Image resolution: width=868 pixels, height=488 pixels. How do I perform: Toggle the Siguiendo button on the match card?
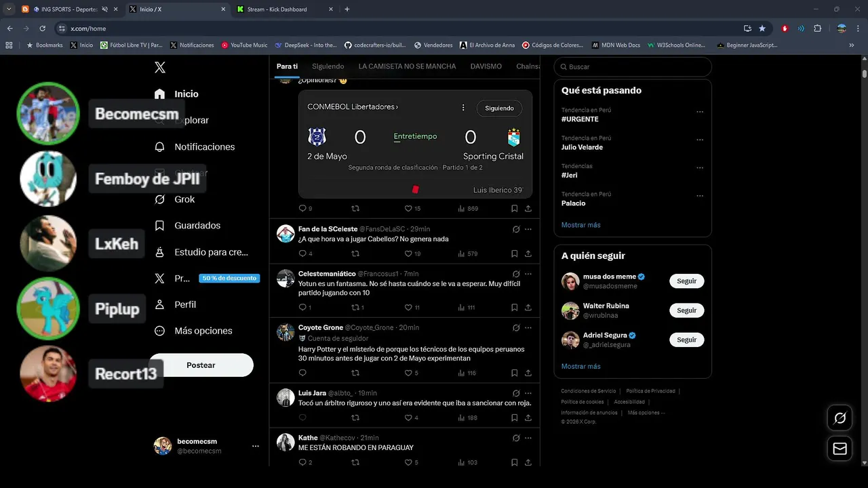499,108
